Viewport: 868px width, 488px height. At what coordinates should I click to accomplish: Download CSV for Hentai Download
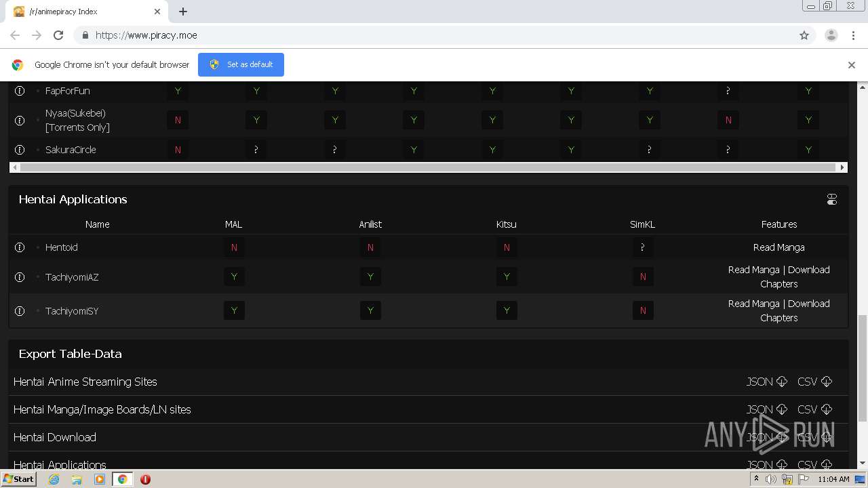pyautogui.click(x=814, y=437)
